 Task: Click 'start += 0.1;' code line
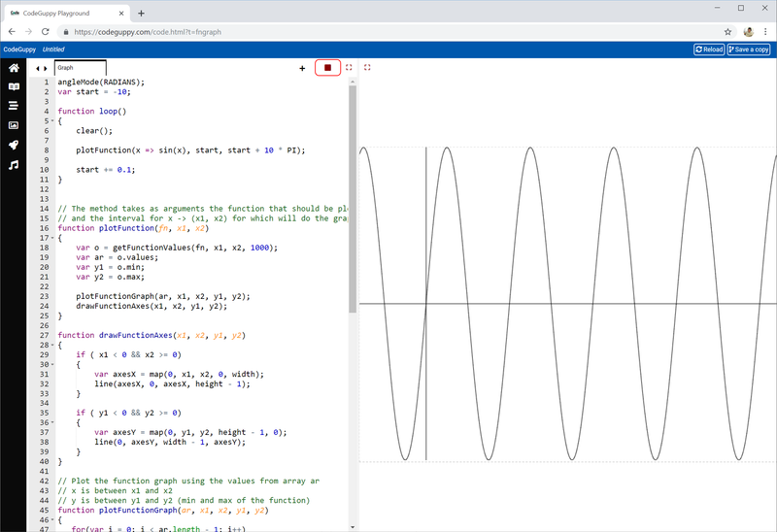(106, 170)
